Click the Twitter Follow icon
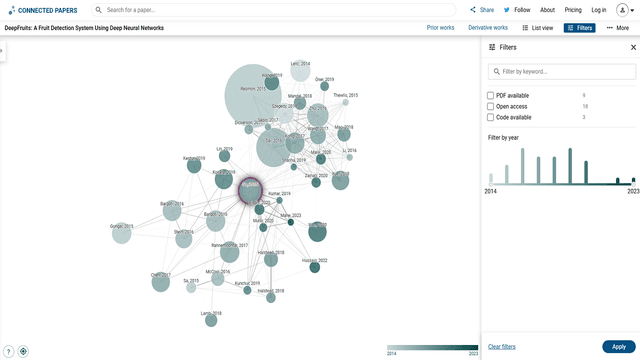 pos(507,10)
